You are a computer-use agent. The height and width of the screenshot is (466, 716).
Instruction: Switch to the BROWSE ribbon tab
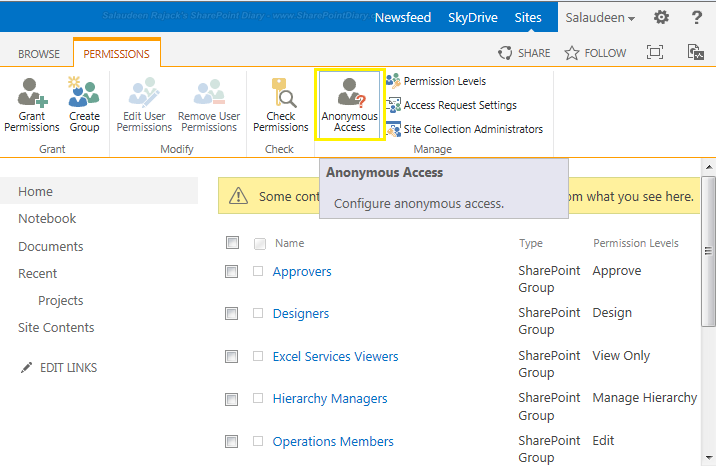pos(39,54)
